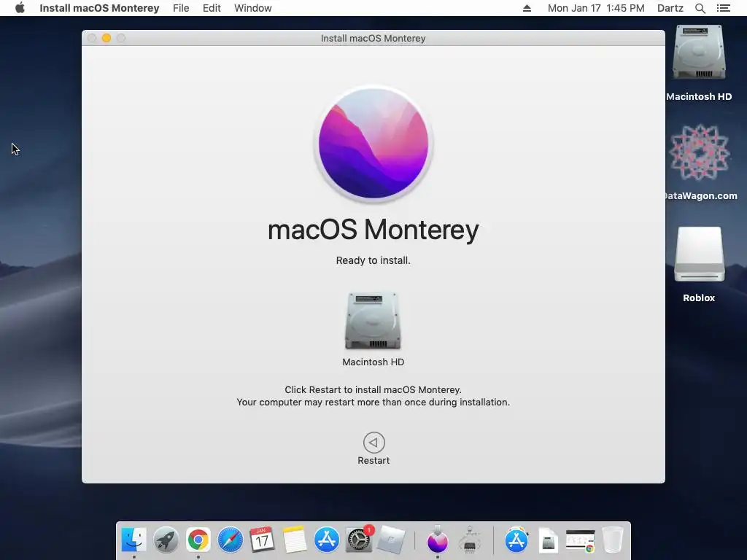This screenshot has height=560, width=747.
Task: Open minimized Chrome window in Dock
Action: [580, 541]
